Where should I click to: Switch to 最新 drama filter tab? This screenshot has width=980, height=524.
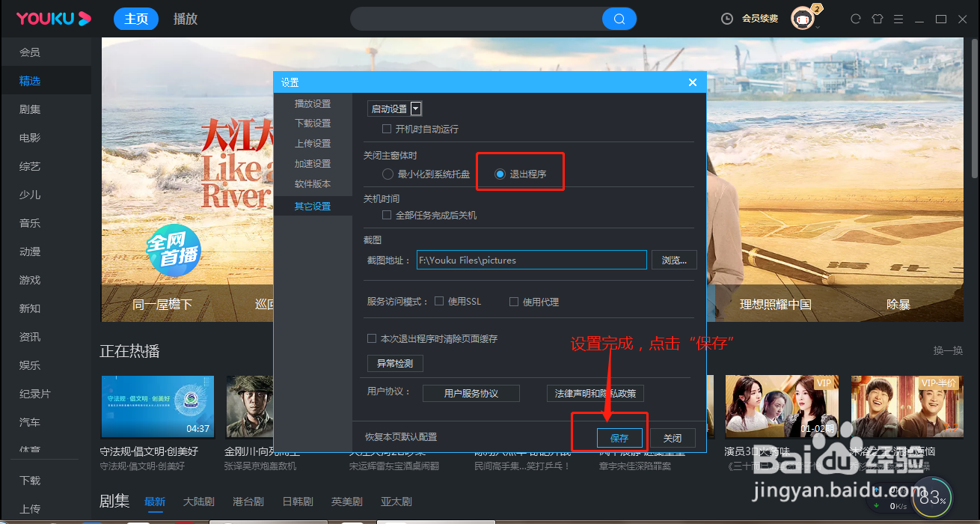coord(155,502)
